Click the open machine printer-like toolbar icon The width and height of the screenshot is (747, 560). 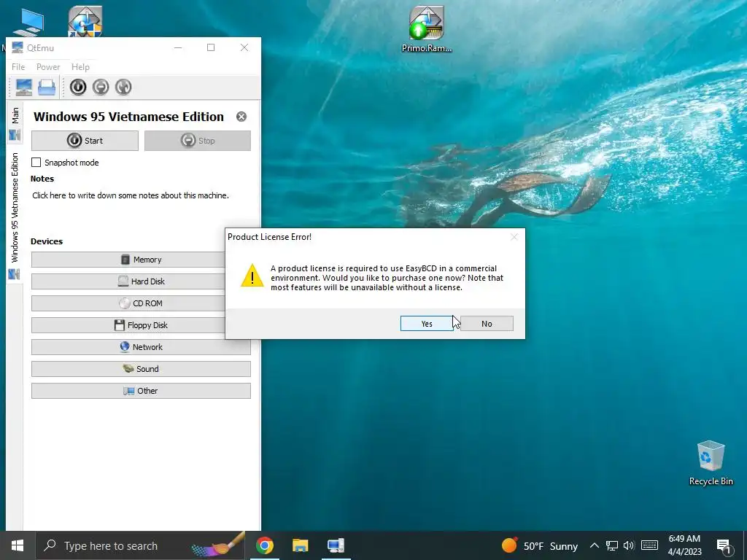(47, 87)
